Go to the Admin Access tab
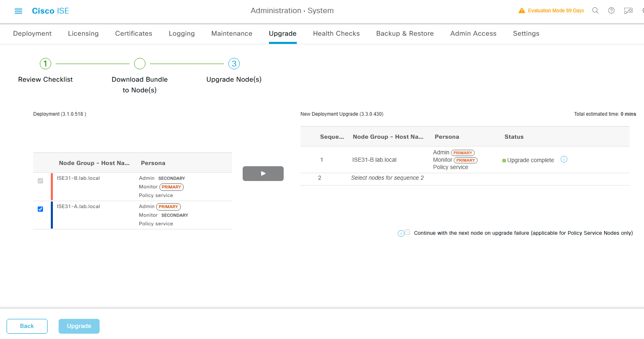This screenshot has height=339, width=644. 473,34
